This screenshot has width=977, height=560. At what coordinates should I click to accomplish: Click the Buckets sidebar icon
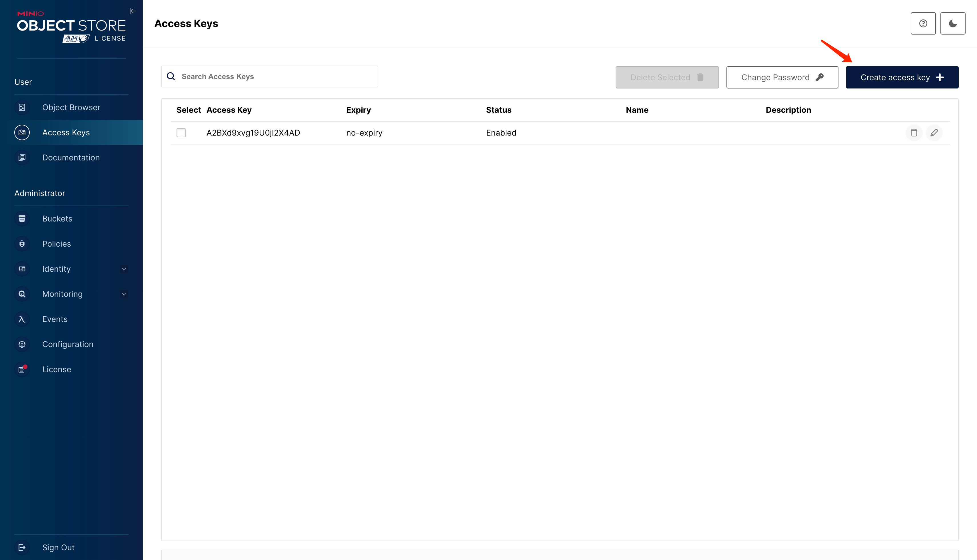[x=22, y=218]
